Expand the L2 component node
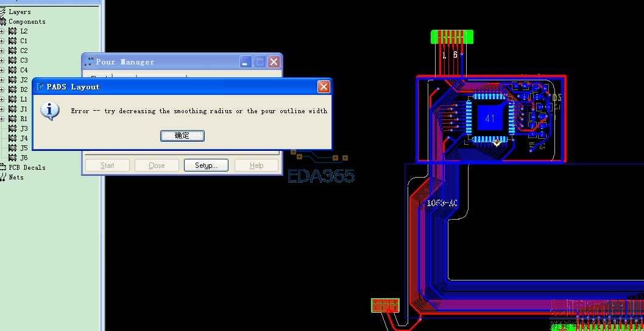This screenshot has height=331, width=644. coord(2,31)
